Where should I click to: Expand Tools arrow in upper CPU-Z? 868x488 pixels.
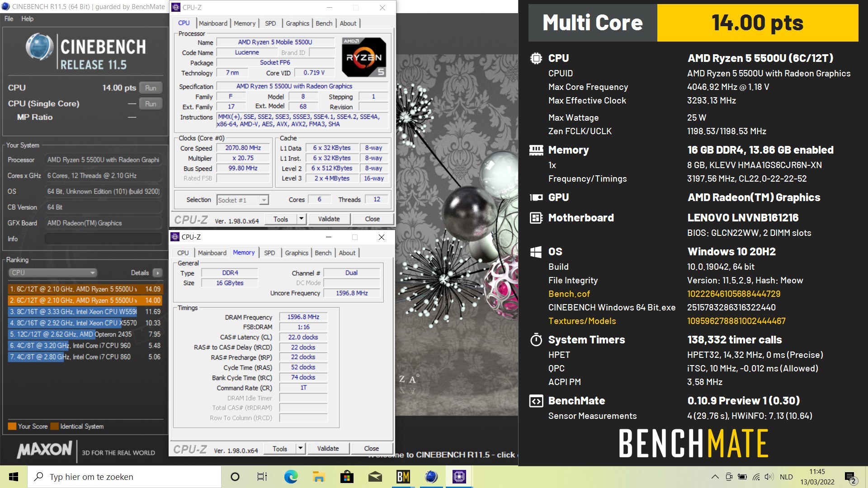(302, 219)
